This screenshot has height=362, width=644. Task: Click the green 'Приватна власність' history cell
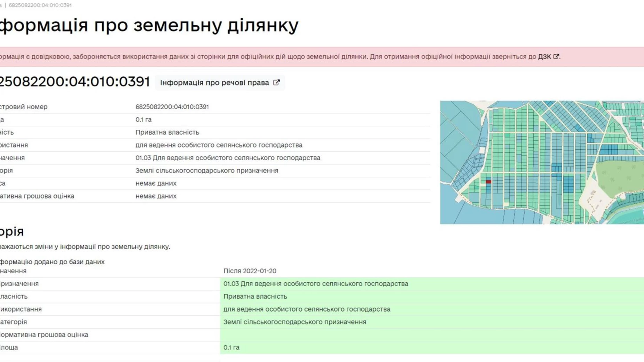[x=255, y=297]
